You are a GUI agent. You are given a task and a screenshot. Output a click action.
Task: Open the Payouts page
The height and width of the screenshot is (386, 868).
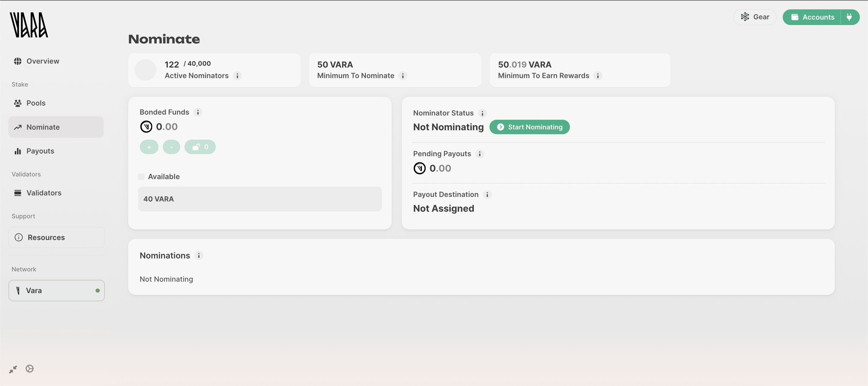[x=56, y=151]
